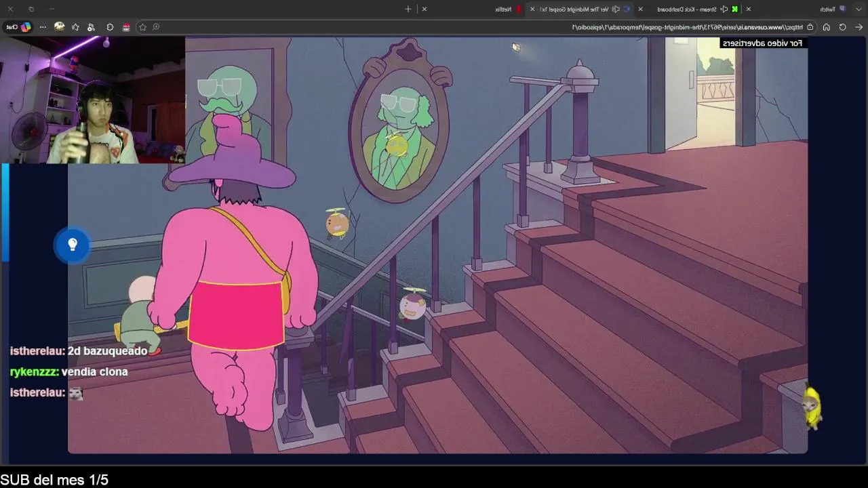Click the streamer webcam overlay
This screenshot has height=488, width=868.
point(93,100)
